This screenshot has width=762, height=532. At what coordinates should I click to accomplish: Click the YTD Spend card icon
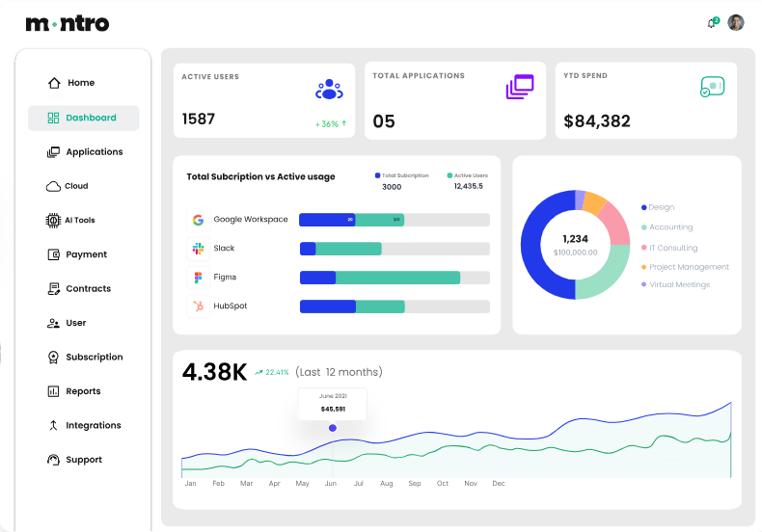coord(712,88)
